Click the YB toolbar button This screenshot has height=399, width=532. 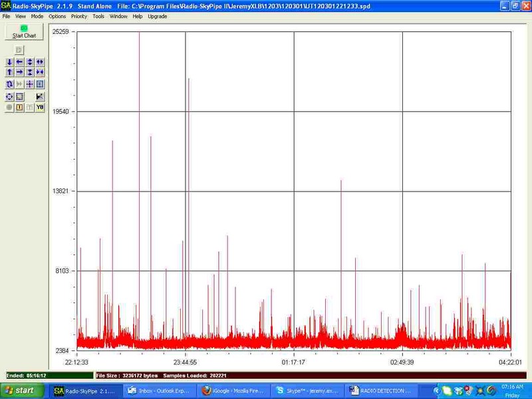[40, 107]
